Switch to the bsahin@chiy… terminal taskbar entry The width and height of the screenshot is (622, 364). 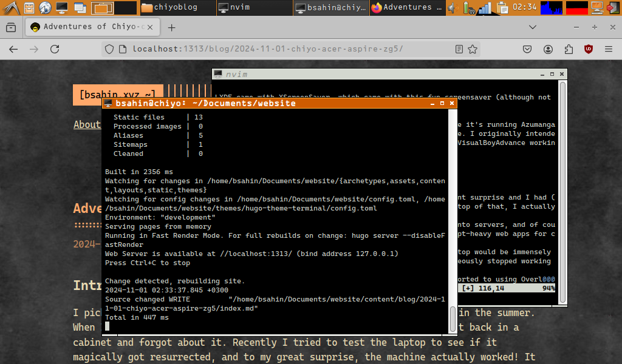click(331, 7)
